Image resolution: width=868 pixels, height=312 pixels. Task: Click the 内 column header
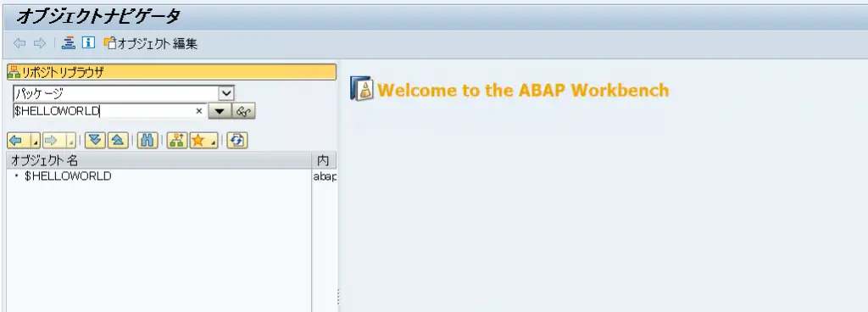[x=325, y=160]
